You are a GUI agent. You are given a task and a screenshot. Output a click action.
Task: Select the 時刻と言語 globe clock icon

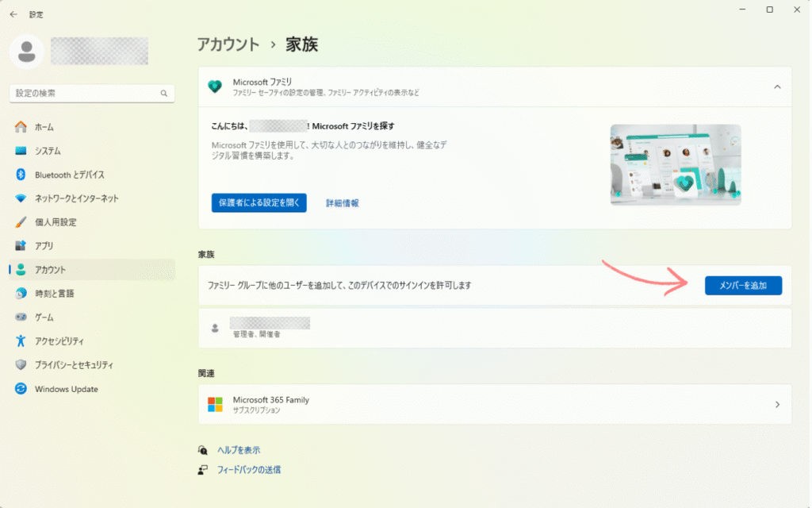point(21,294)
